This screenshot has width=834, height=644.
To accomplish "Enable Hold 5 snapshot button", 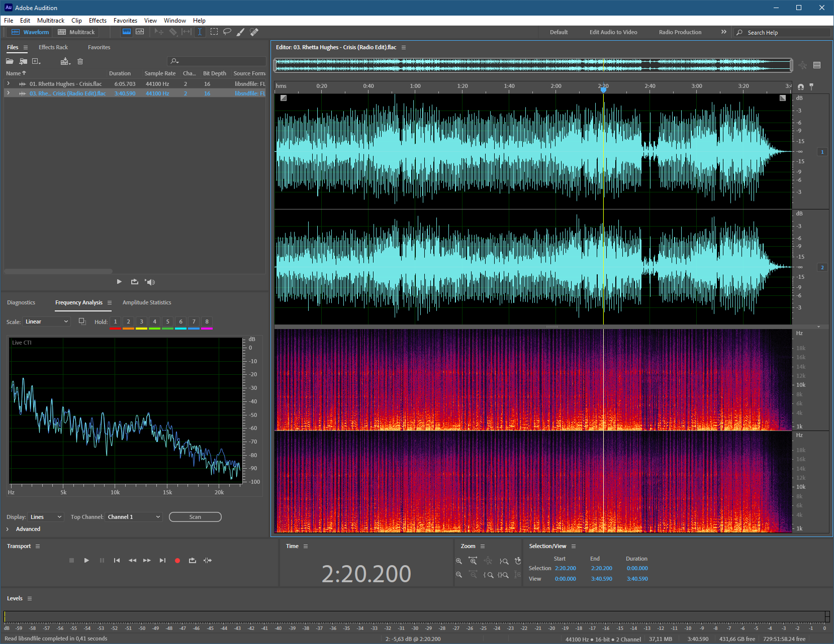I will click(167, 321).
